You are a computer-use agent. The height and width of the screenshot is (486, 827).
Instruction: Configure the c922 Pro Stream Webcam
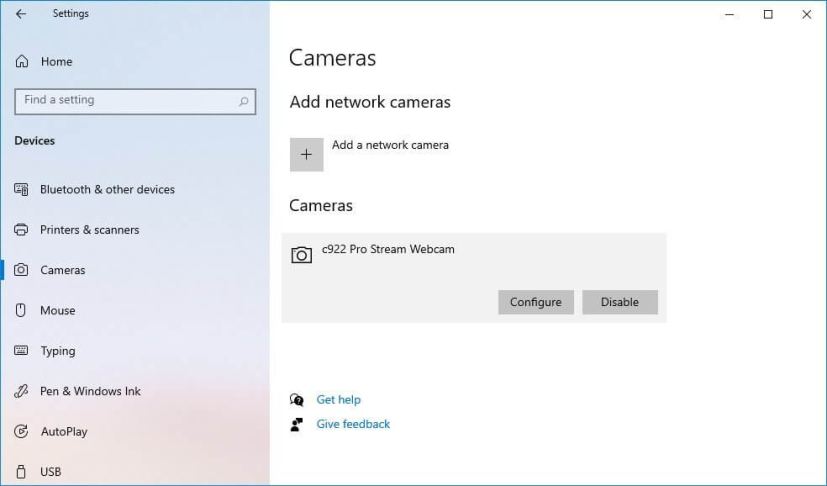tap(536, 302)
